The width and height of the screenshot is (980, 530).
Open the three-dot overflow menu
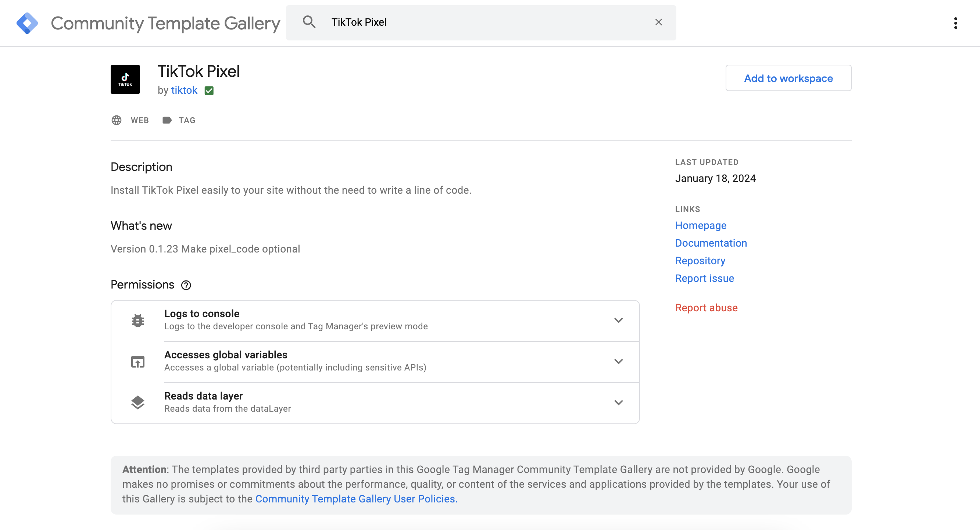click(955, 23)
